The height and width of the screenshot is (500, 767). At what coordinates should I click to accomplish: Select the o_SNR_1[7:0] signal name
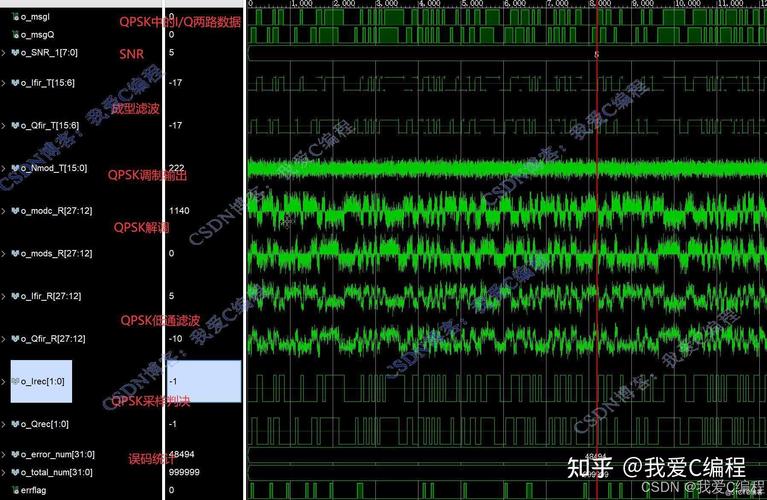[49, 52]
